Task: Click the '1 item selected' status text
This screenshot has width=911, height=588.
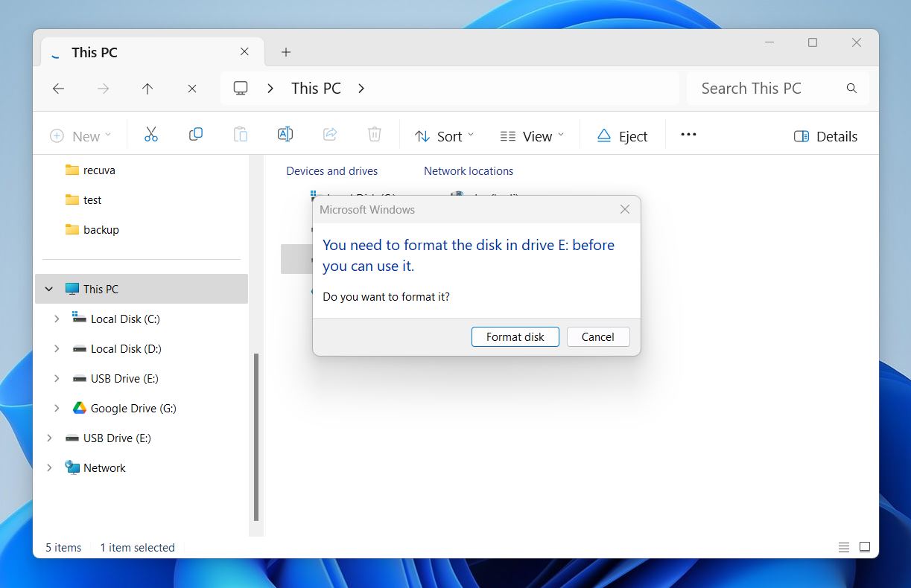Action: point(138,547)
